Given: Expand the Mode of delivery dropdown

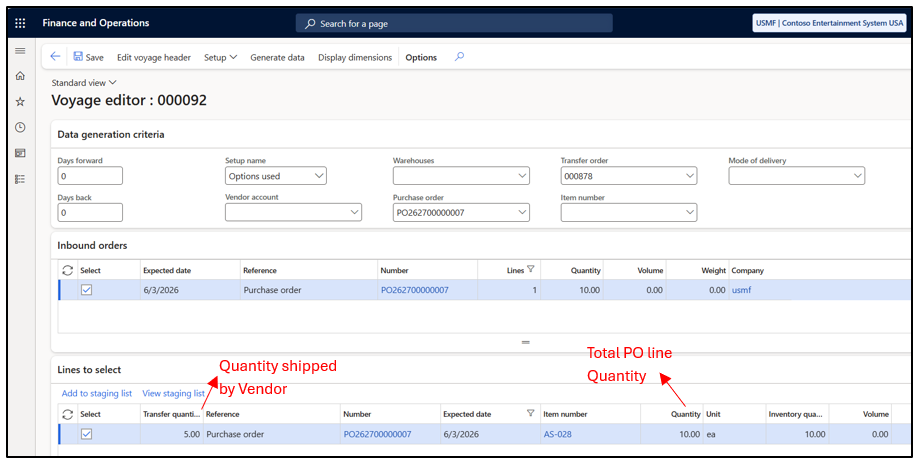Looking at the screenshot, I should tap(857, 176).
